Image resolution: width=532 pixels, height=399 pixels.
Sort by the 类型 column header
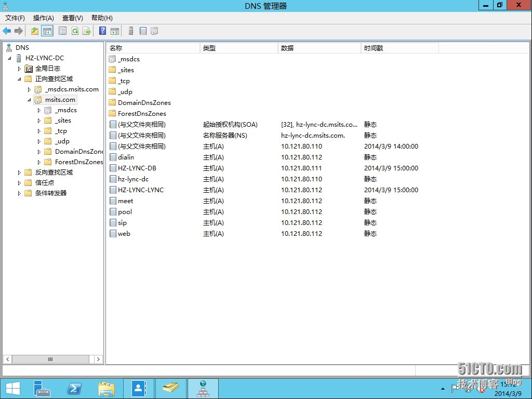[x=239, y=48]
